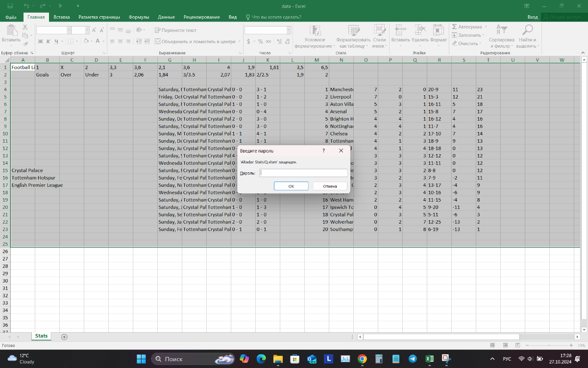Click the Пароль input field
Image resolution: width=588 pixels, height=368 pixels.
coord(303,173)
